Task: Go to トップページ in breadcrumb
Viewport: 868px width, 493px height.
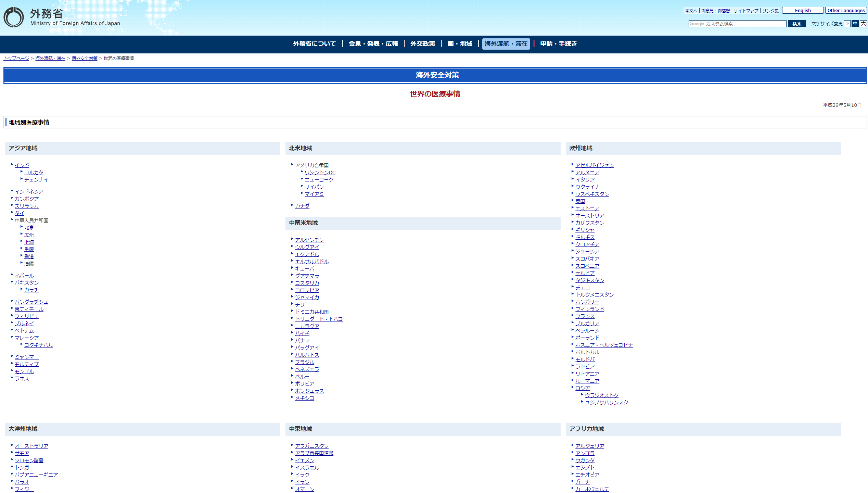Action: click(x=16, y=59)
